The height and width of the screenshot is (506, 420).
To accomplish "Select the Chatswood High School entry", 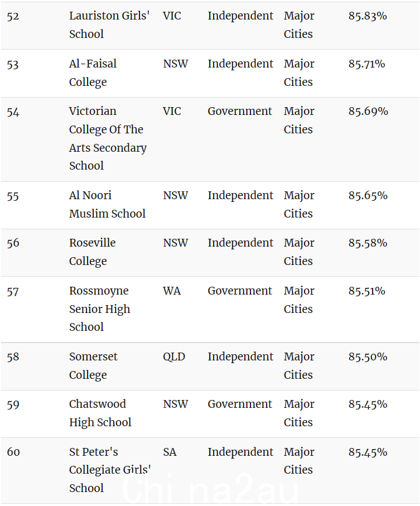I will 100,413.
